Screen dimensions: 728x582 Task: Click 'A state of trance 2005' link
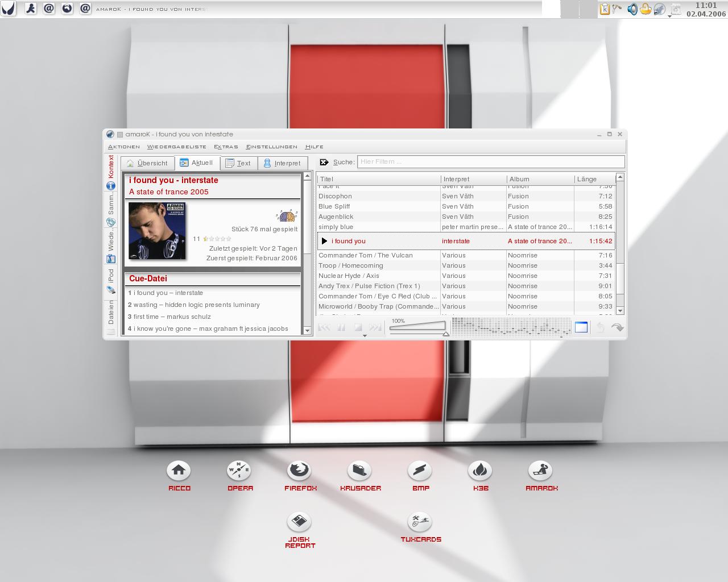point(169,192)
